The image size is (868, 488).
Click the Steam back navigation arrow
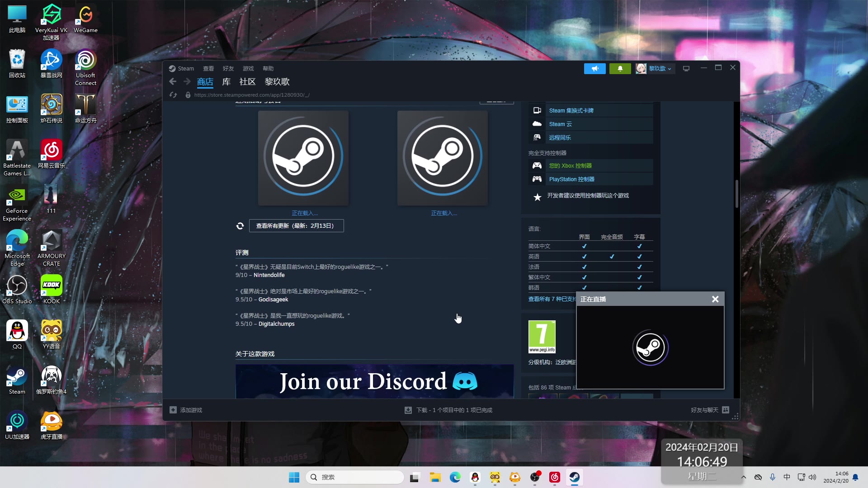pyautogui.click(x=173, y=82)
